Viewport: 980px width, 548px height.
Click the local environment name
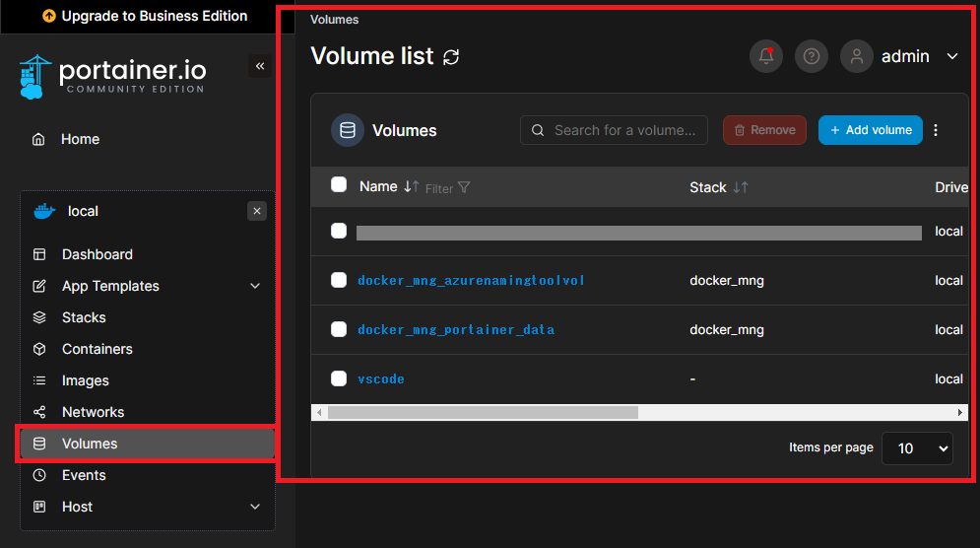pos(83,212)
